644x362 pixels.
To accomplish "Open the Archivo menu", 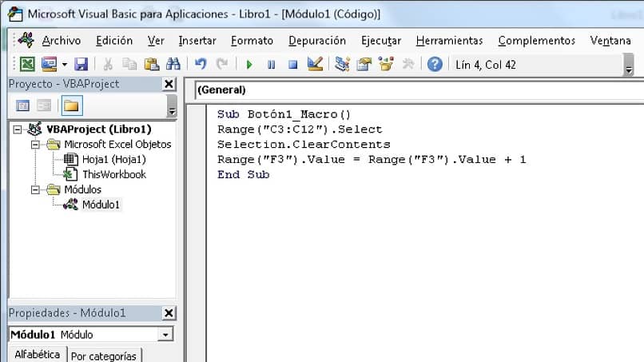I will tap(62, 41).
